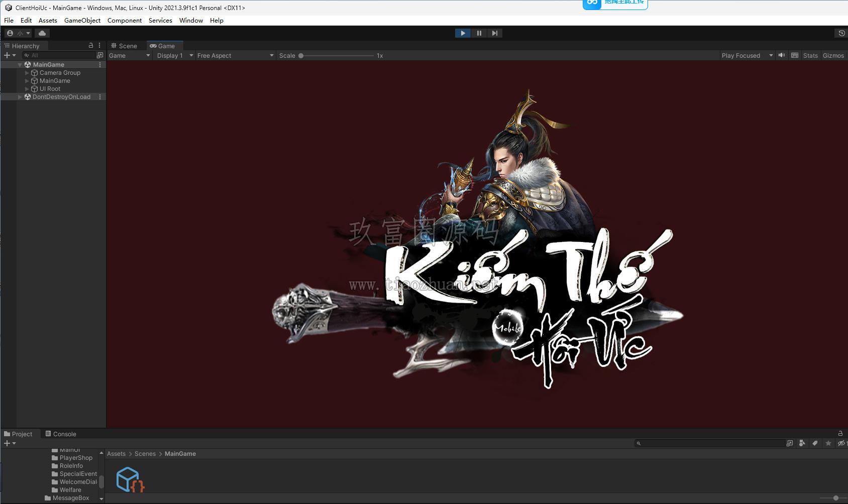Viewport: 848px width, 504px height.
Task: Click the Search by Label tag icon
Action: coord(815,443)
